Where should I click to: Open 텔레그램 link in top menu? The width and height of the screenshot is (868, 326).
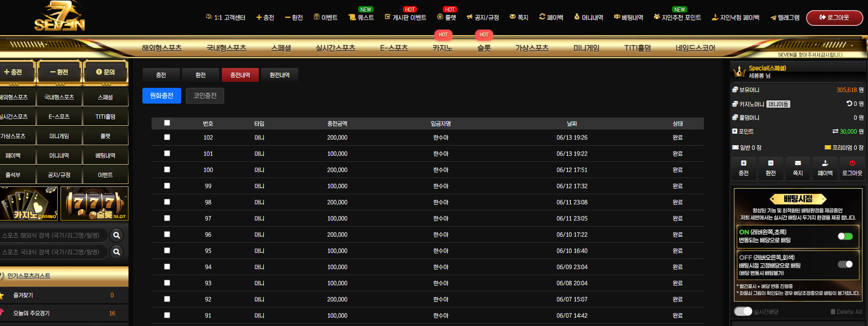(785, 18)
